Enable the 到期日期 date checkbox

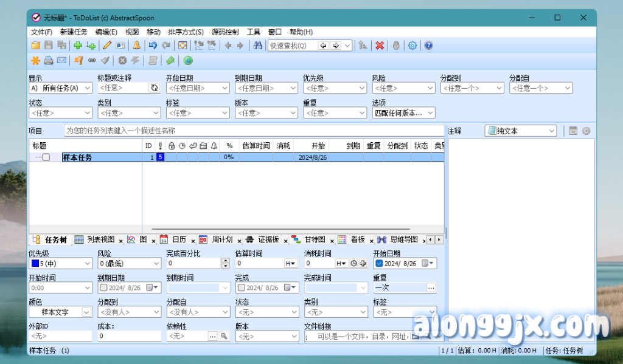103,287
